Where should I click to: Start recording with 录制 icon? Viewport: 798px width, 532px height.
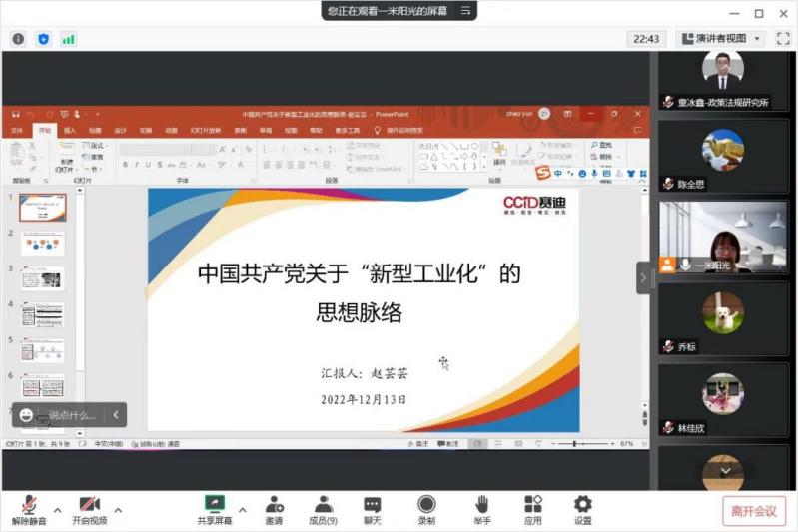point(426,509)
